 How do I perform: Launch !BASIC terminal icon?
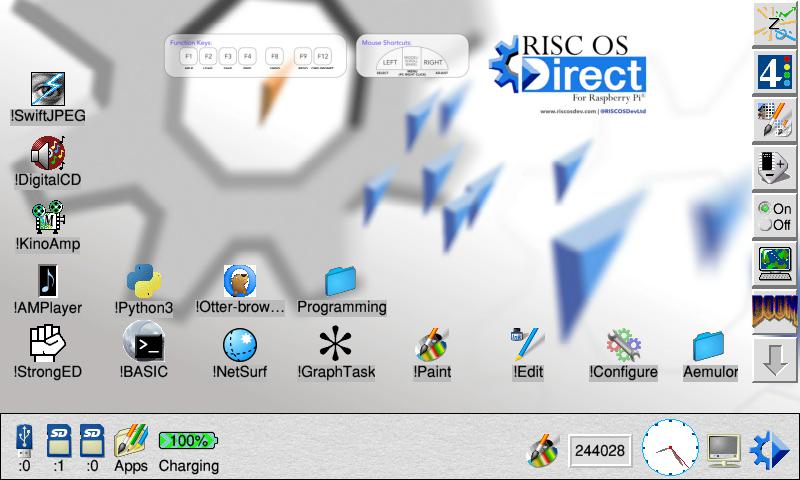pos(143,347)
